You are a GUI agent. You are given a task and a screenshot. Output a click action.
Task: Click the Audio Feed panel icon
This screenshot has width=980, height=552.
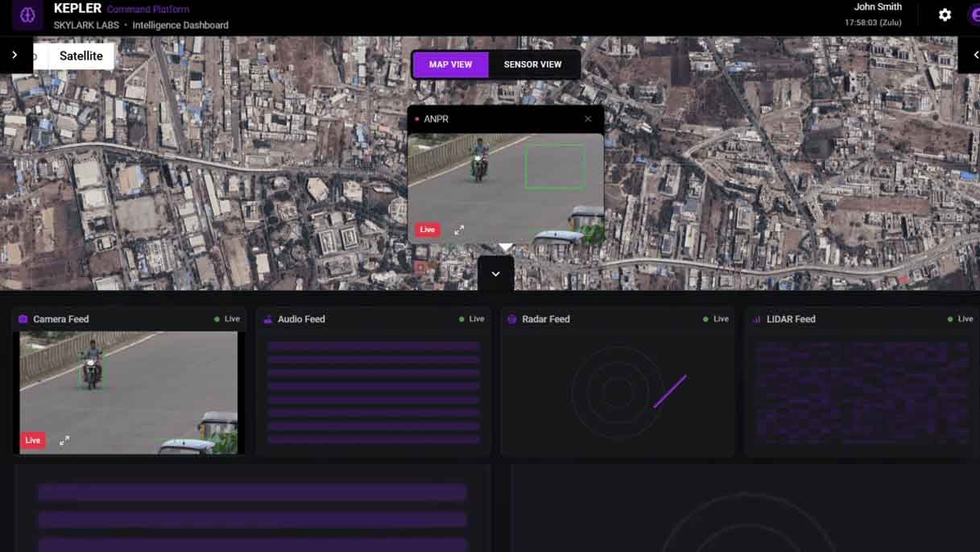tap(267, 319)
